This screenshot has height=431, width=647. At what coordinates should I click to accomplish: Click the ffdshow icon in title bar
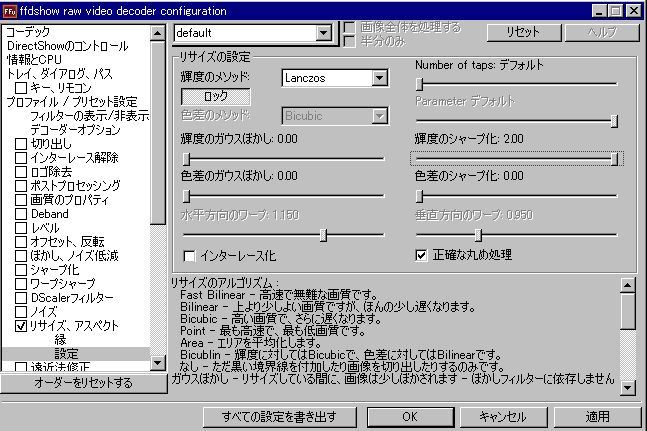(x=9, y=11)
